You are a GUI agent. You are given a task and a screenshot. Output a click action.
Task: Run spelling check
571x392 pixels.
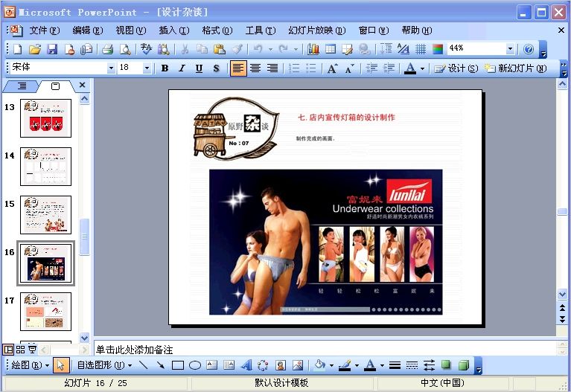146,49
